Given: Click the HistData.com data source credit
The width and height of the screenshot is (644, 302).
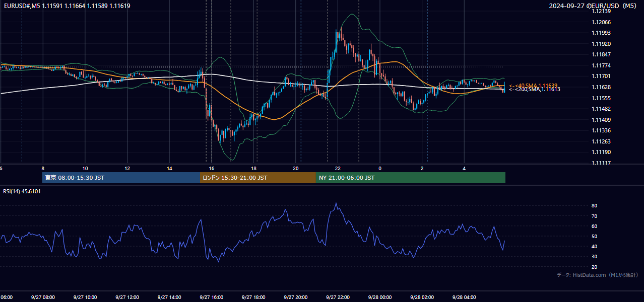Looking at the screenshot, I should pyautogui.click(x=597, y=275).
